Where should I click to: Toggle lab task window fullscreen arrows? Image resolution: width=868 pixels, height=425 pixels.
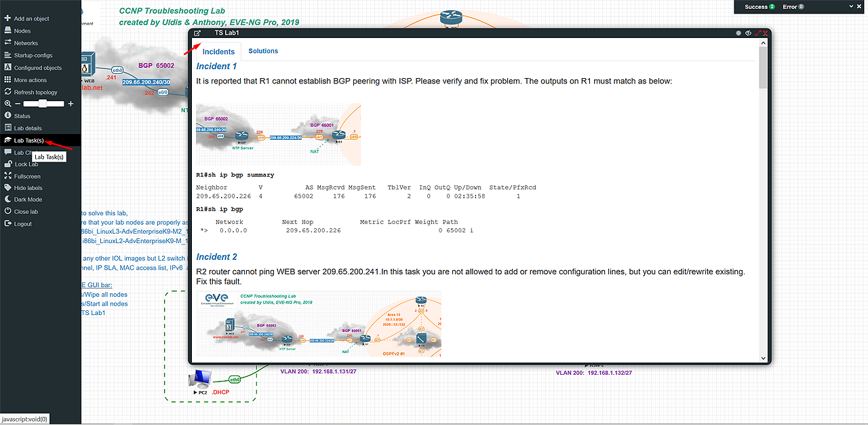pos(757,33)
